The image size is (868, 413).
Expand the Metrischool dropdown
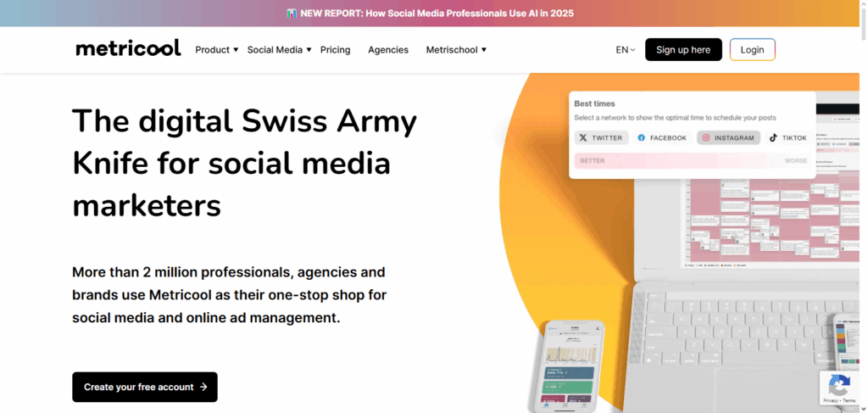point(456,50)
